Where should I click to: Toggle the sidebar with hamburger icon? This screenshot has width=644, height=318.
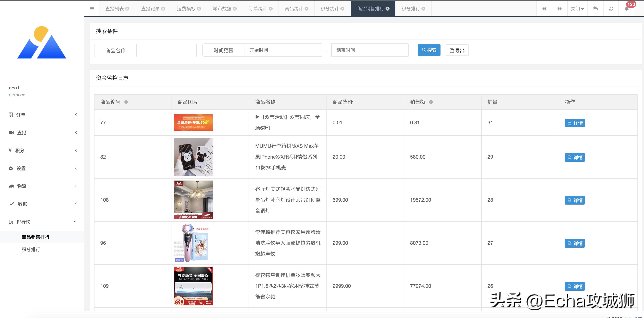pyautogui.click(x=92, y=9)
